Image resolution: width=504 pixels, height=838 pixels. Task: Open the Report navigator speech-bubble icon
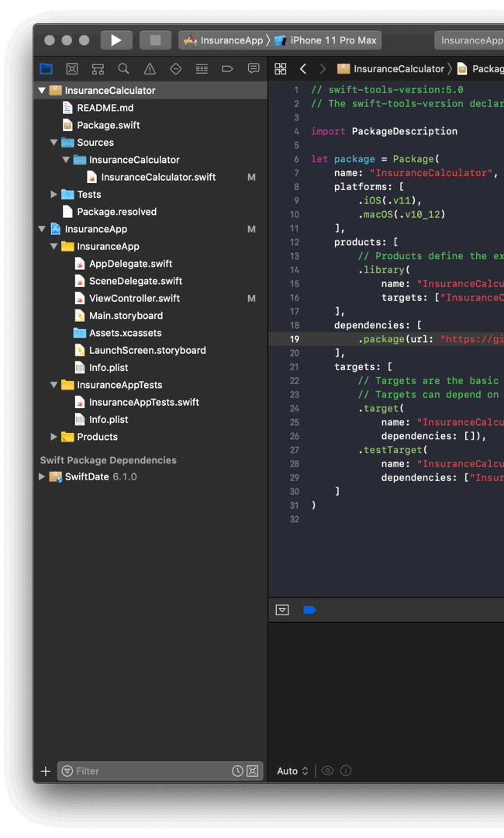coord(254,68)
